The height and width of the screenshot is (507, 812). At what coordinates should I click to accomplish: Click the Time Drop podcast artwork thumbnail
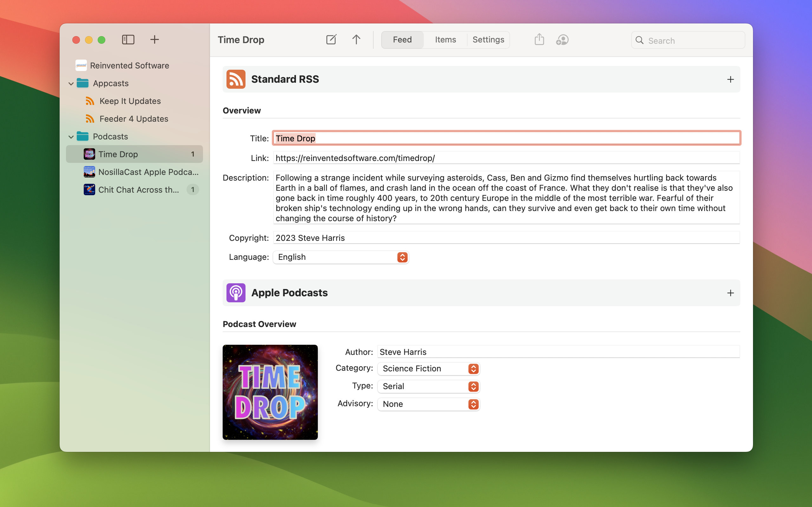pos(270,392)
